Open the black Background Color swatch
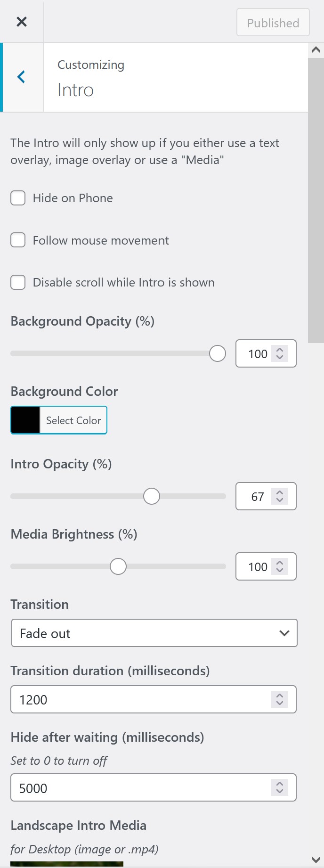 point(25,420)
